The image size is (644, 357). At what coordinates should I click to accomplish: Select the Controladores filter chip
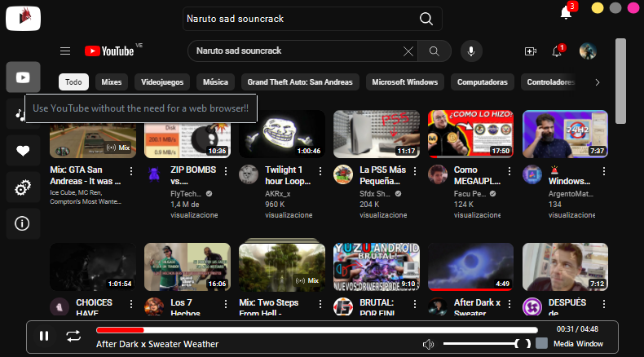[x=550, y=82]
